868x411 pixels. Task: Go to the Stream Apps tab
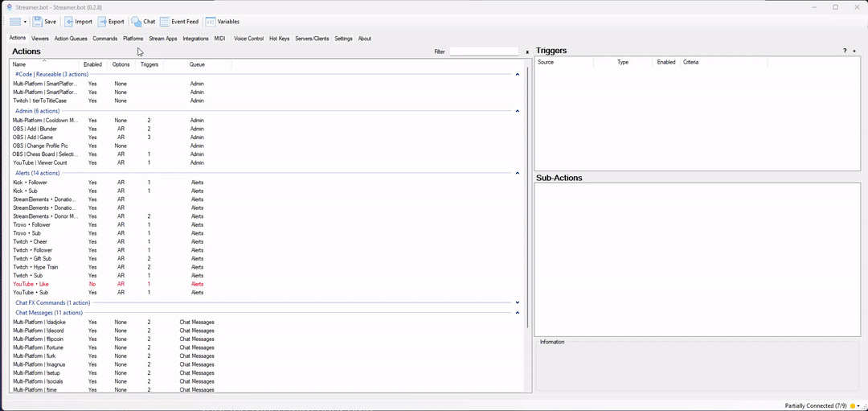click(162, 39)
